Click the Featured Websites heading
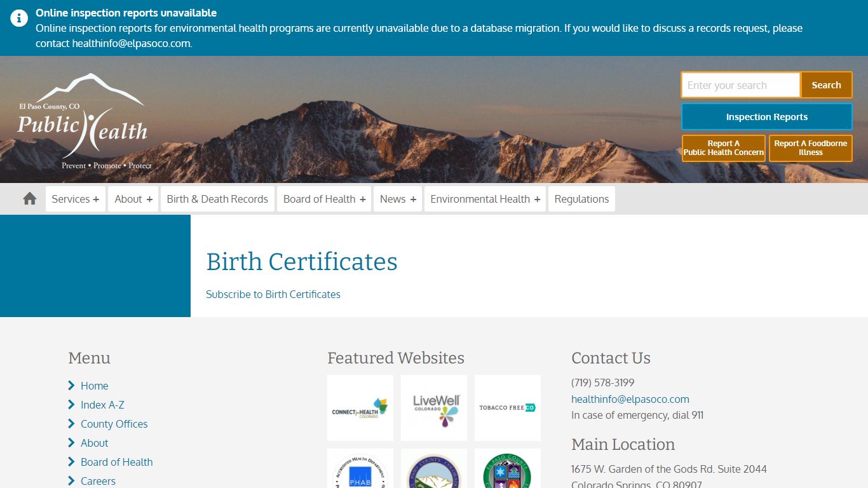The height and width of the screenshot is (488, 868). 396,358
